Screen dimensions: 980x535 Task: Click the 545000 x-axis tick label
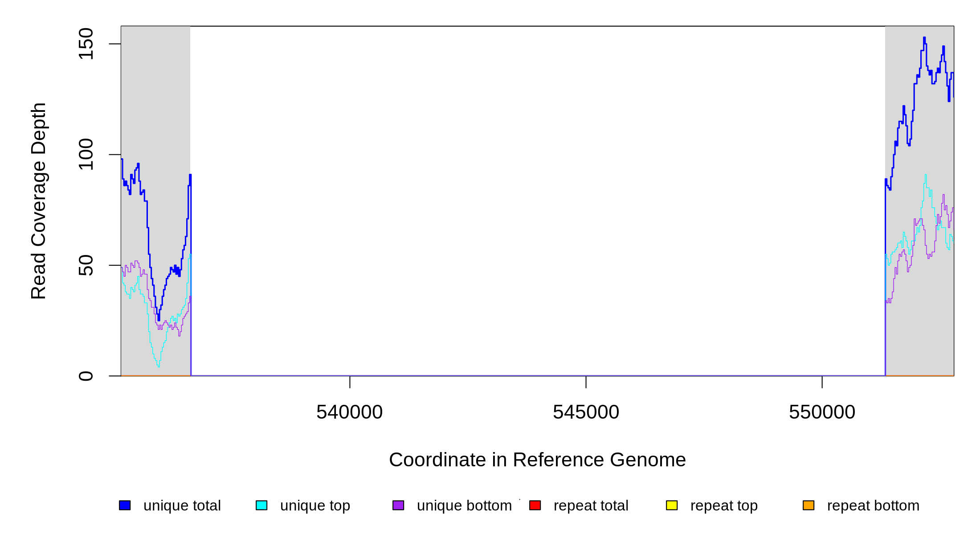586,412
